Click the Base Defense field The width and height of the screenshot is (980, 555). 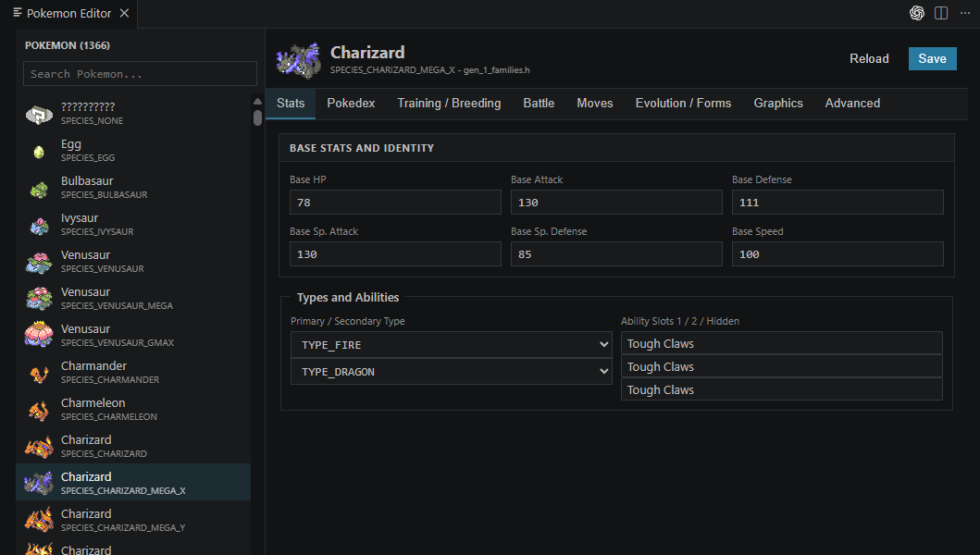point(837,203)
